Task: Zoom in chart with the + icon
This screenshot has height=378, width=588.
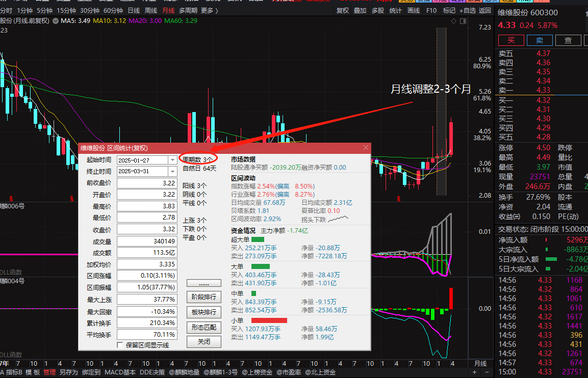Action: pos(475,372)
